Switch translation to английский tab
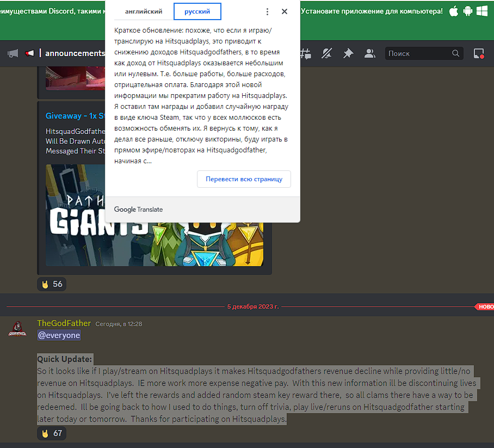Screen dimensions: 494x448 point(144,11)
